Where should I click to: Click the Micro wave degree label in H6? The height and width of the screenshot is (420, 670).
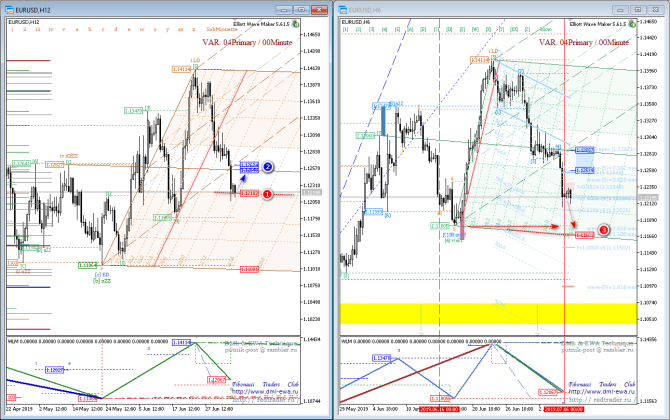pyautogui.click(x=545, y=29)
